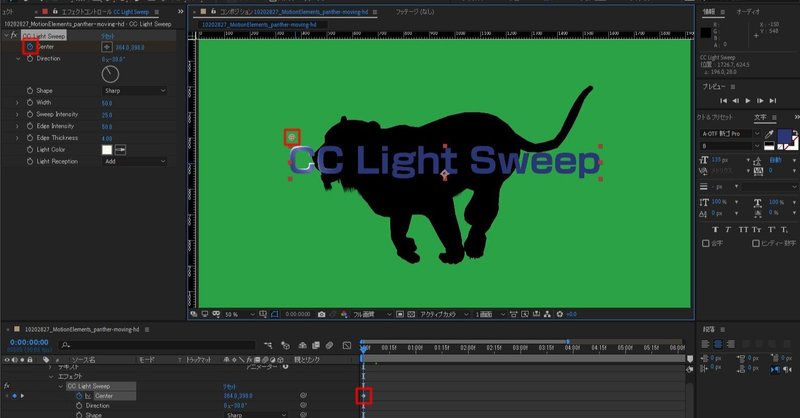
Task: Open the Light Reception dropdown set to Add
Action: click(x=135, y=161)
